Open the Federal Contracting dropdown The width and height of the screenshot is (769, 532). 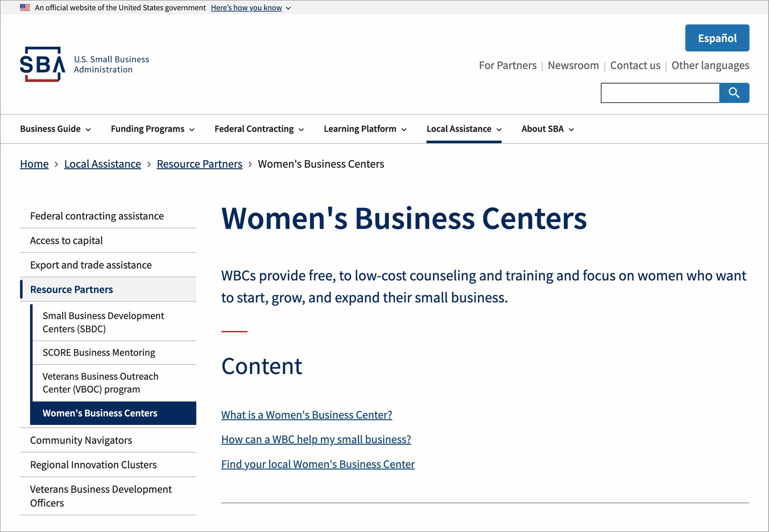pos(259,129)
